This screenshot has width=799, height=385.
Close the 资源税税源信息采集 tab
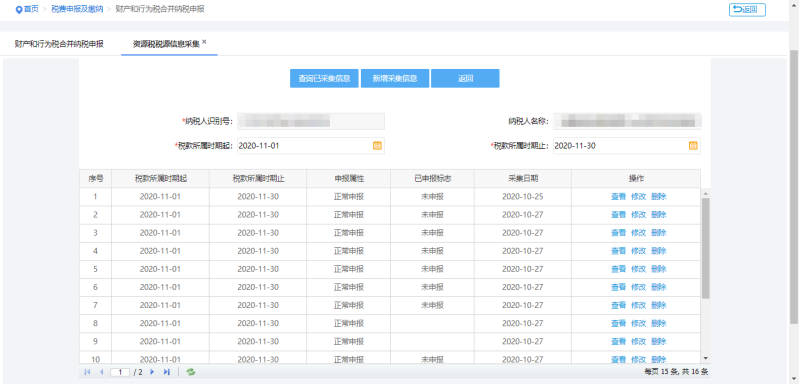tap(204, 42)
